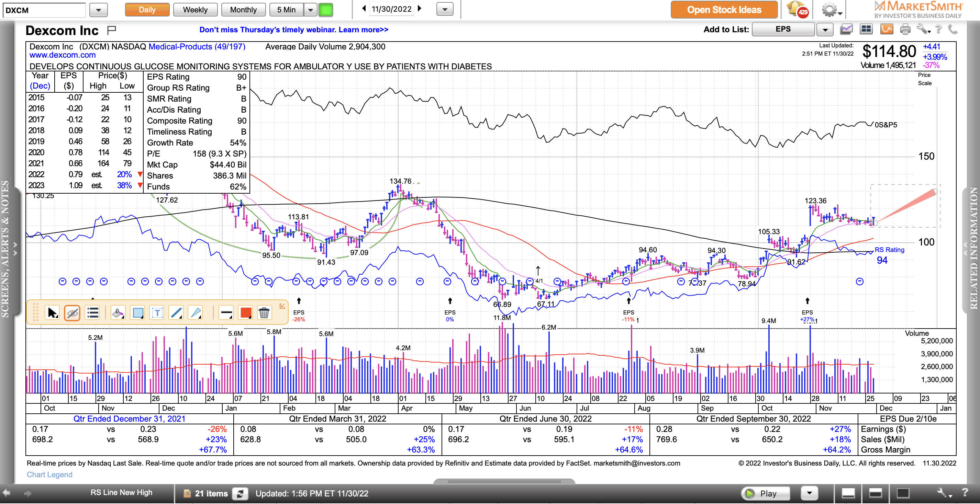Click the EPS add-to-list button
This screenshot has width=980, height=504.
tap(783, 29)
